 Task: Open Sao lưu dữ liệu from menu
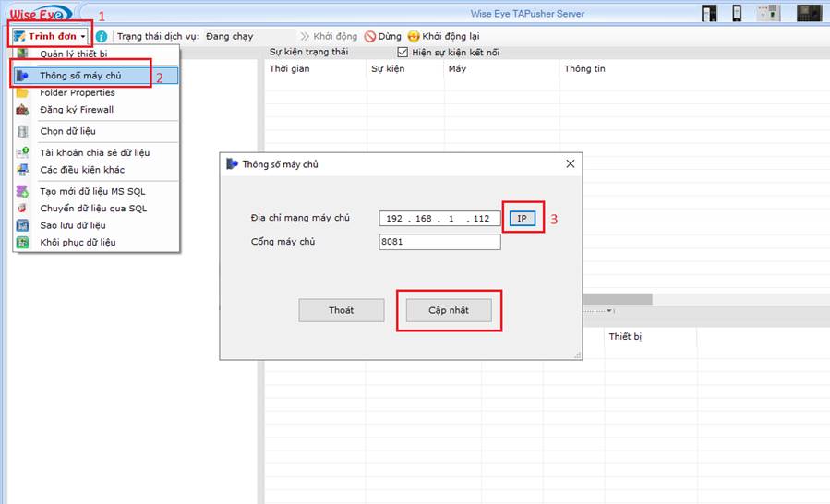[x=73, y=225]
